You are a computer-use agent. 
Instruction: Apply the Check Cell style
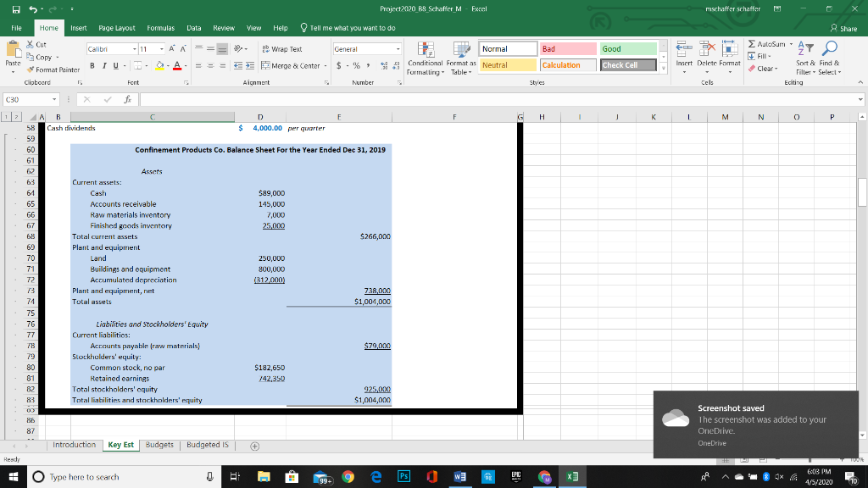coord(628,65)
